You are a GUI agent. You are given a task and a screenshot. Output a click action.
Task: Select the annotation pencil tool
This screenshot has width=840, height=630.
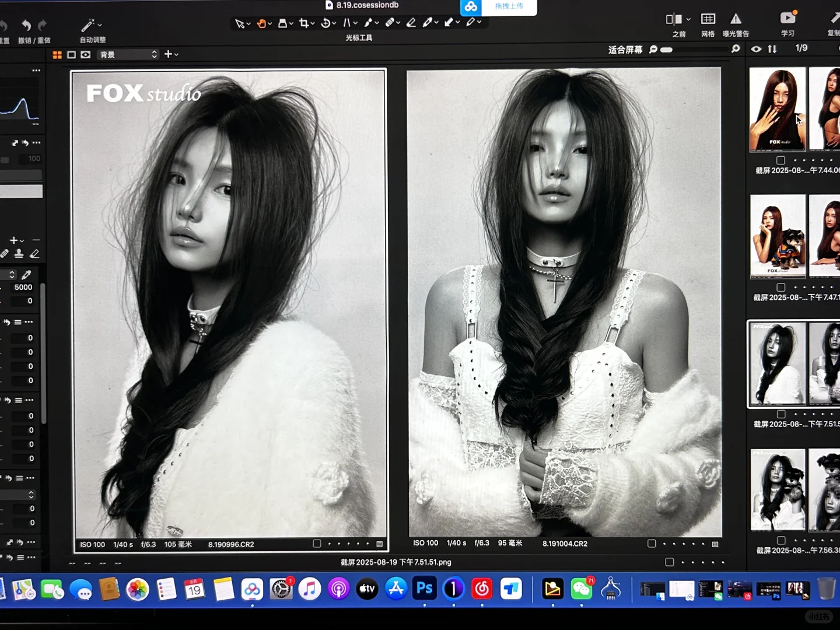click(x=470, y=23)
